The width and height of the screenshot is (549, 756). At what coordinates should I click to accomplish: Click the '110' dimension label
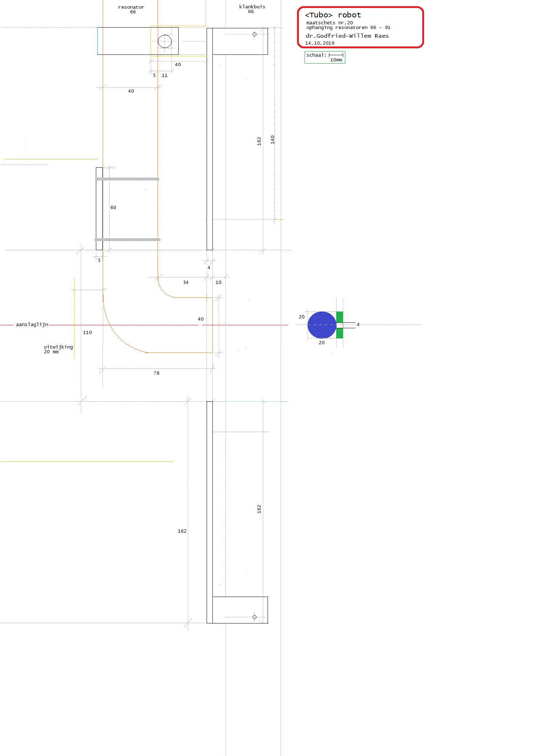(x=87, y=332)
